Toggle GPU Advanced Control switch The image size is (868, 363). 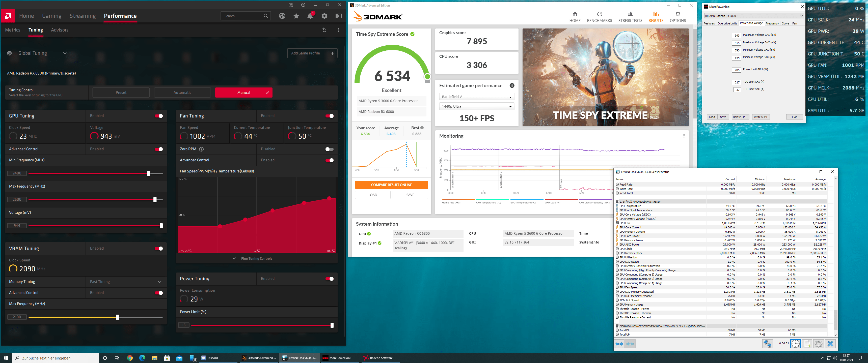(159, 149)
